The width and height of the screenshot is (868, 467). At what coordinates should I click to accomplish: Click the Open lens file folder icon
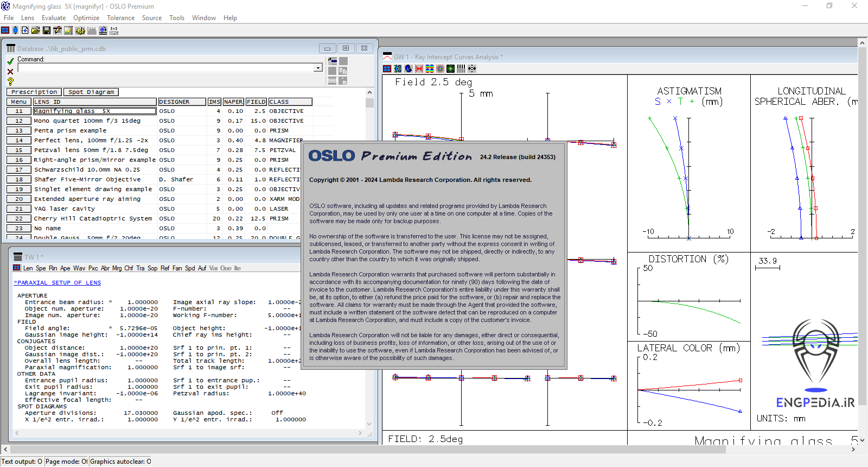point(36,30)
